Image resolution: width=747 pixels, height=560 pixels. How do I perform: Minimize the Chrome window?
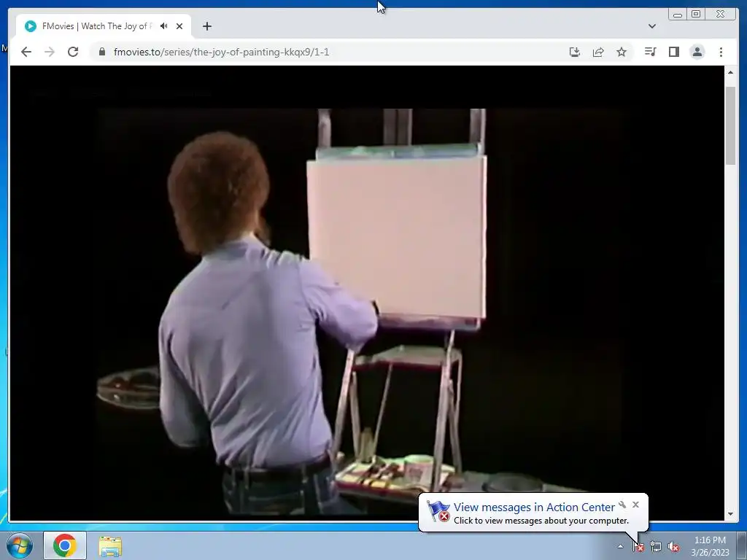click(678, 15)
